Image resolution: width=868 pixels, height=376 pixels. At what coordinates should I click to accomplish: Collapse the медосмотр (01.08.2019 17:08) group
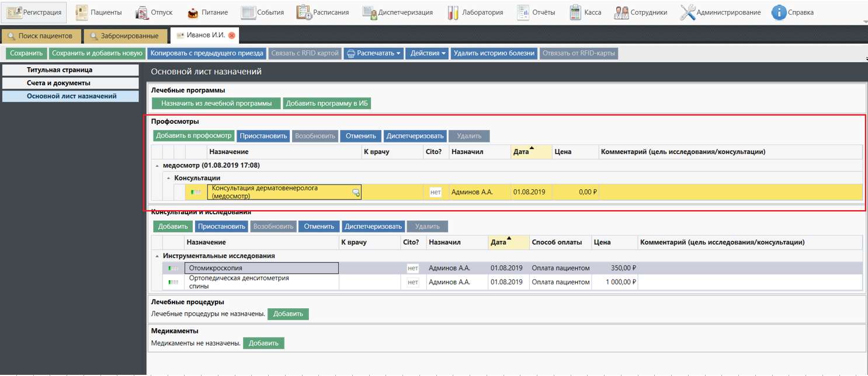157,166
